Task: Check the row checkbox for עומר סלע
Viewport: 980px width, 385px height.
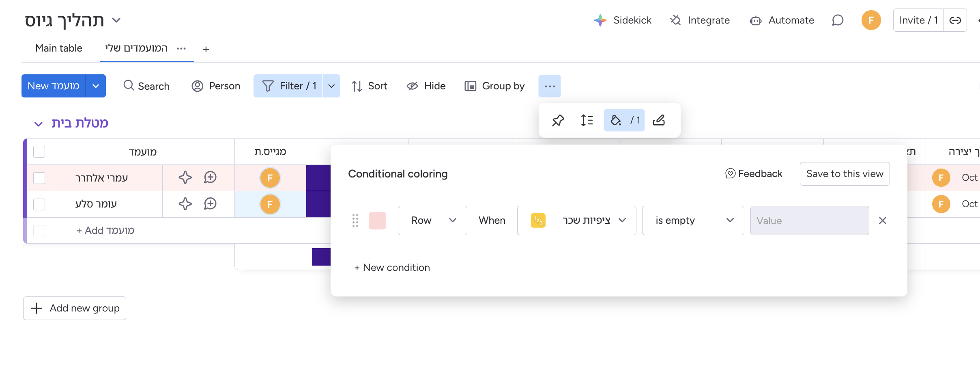Action: pos(39,204)
